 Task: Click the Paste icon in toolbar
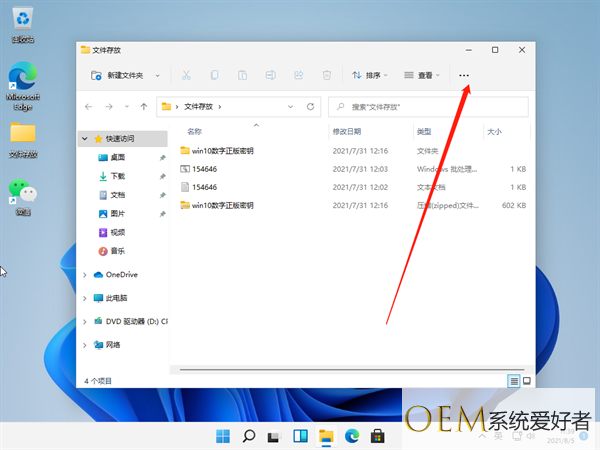[x=242, y=75]
